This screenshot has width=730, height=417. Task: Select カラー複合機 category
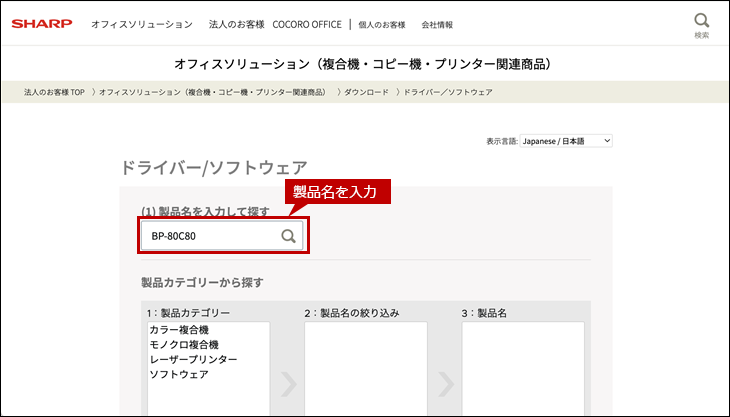pos(179,330)
